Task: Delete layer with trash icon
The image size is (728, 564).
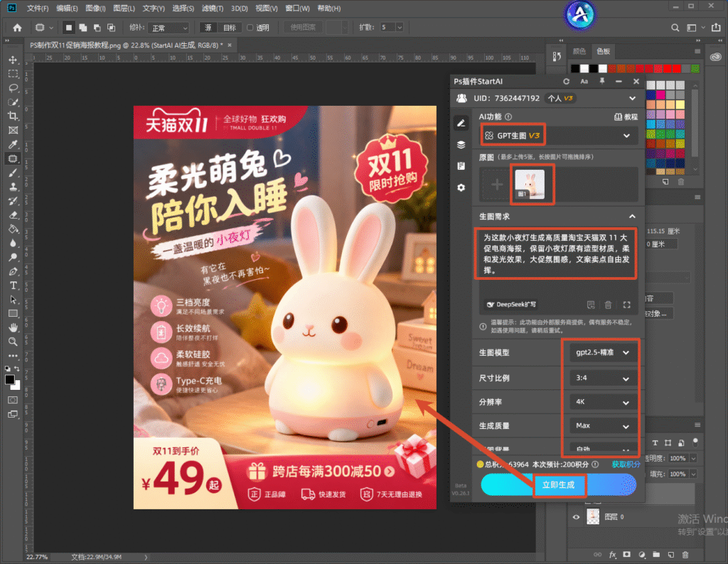Action: click(x=685, y=554)
